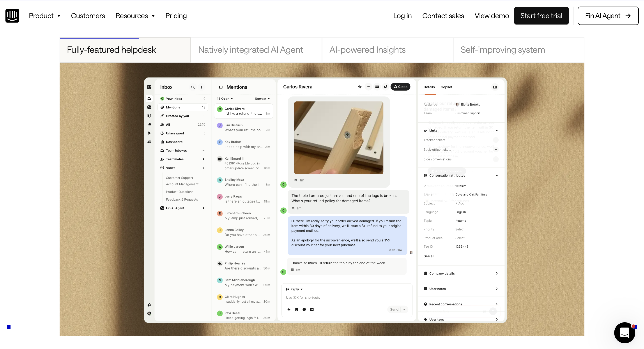Open the Intercom chat messenger launcher
Screen dimensions: 644x349
click(x=625, y=333)
